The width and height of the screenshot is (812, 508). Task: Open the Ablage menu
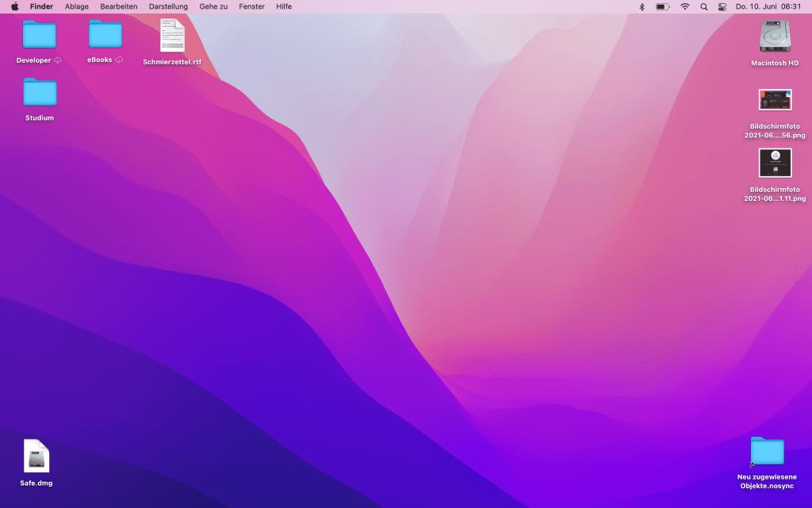77,6
